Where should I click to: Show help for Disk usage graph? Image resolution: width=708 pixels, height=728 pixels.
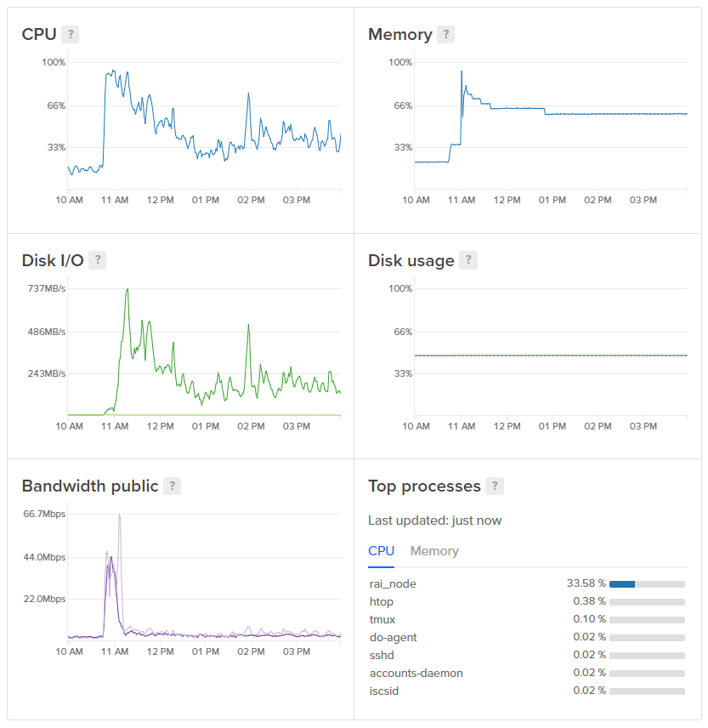click(x=467, y=260)
